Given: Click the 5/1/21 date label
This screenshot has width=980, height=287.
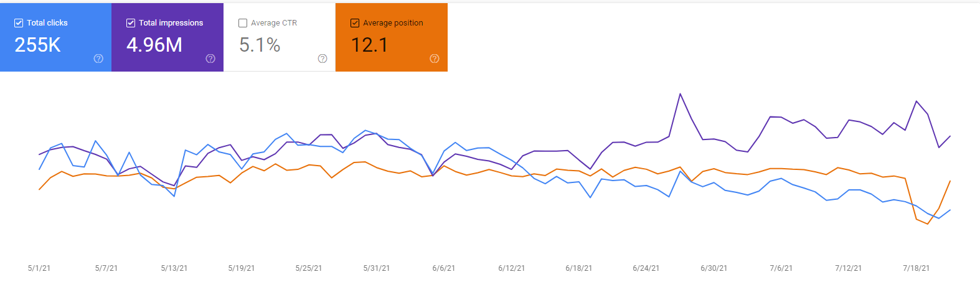Looking at the screenshot, I should (39, 268).
